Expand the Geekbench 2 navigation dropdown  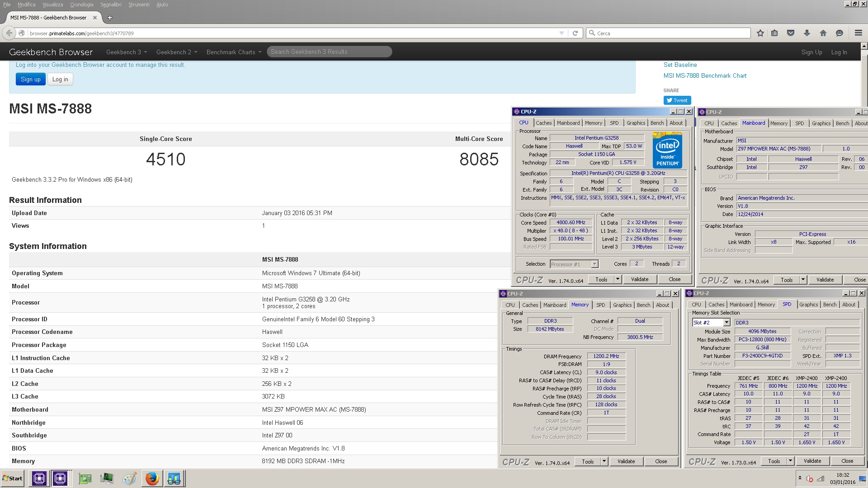point(177,52)
